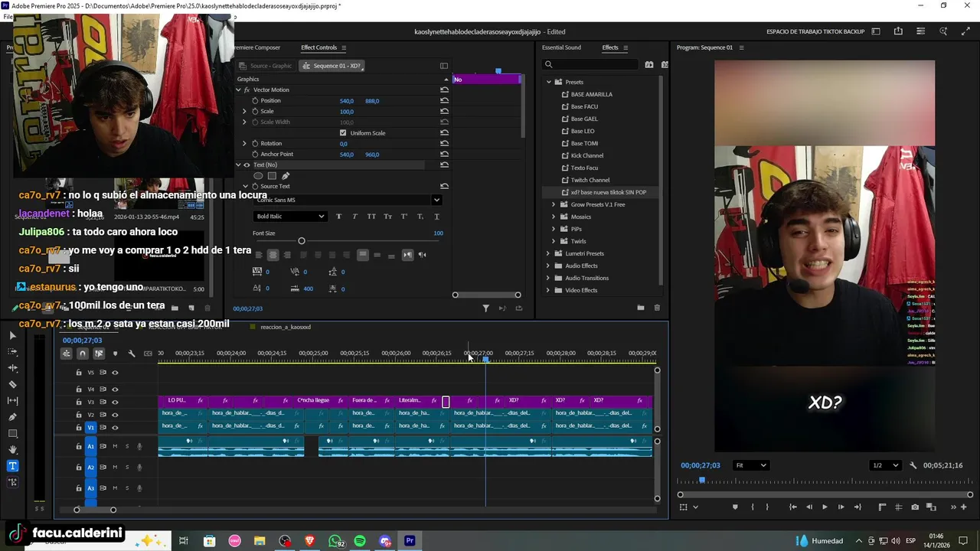Step forward one frame in Program Monitor

pyautogui.click(x=841, y=507)
